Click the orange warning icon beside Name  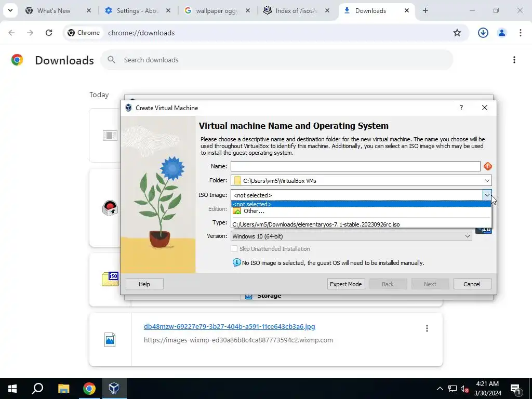(487, 166)
